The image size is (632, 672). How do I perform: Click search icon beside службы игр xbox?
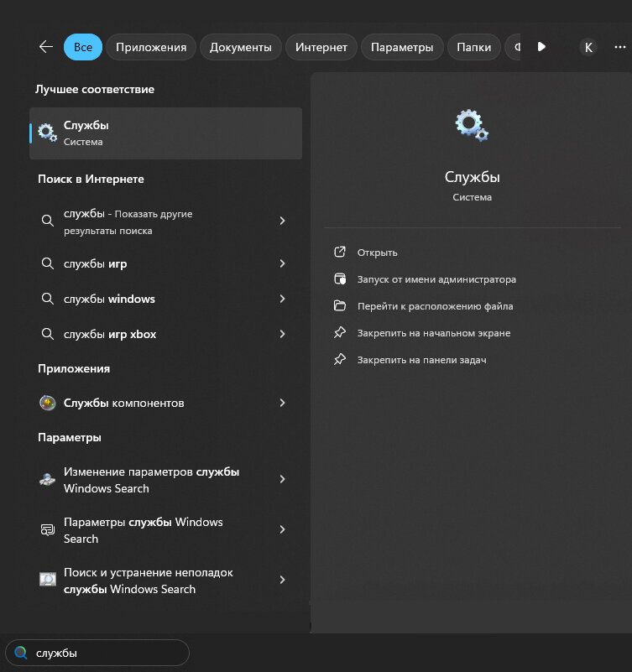48,334
